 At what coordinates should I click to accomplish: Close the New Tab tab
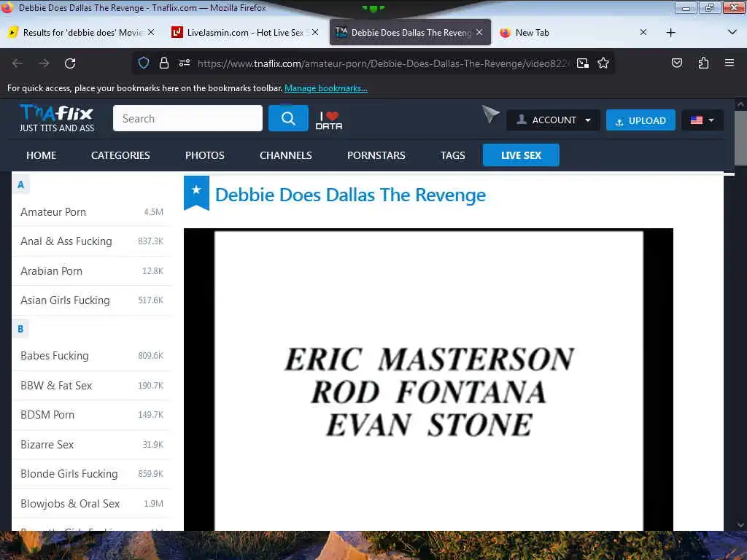tap(643, 32)
